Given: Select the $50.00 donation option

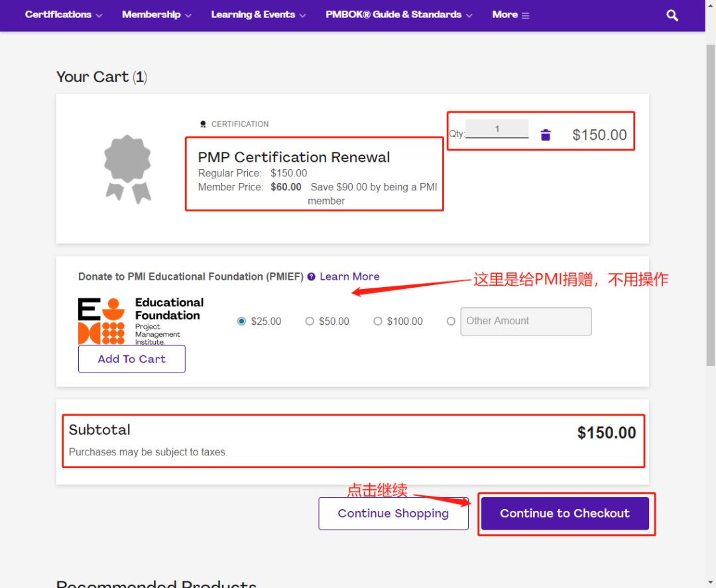Looking at the screenshot, I should pyautogui.click(x=310, y=322).
